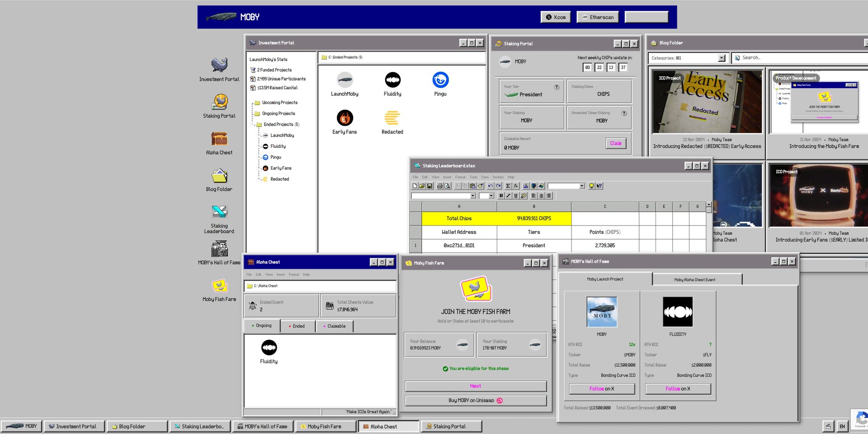Select Pingu project icon in Ended Projects grid

pos(440,84)
